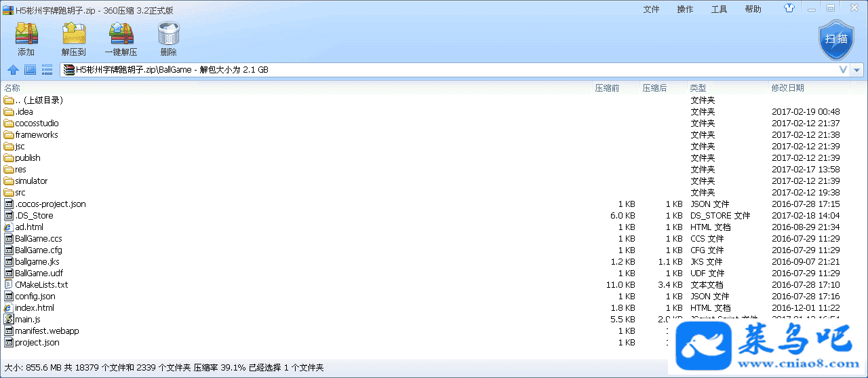Sort by 类型 column header
The width and height of the screenshot is (868, 378).
click(x=698, y=88)
